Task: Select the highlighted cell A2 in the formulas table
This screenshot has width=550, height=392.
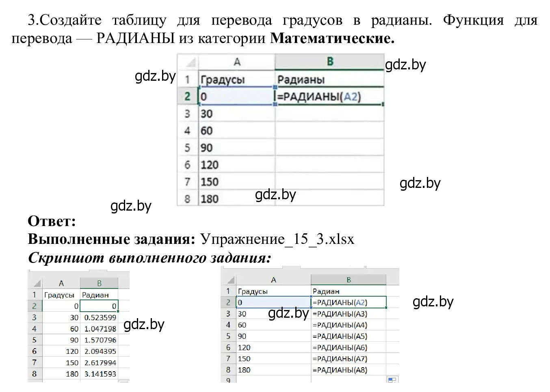Action: (x=273, y=302)
